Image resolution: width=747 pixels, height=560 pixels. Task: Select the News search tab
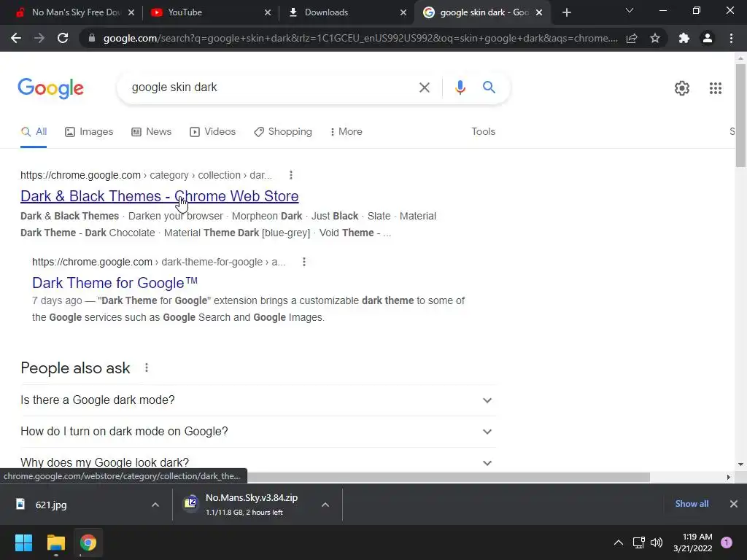(x=152, y=132)
